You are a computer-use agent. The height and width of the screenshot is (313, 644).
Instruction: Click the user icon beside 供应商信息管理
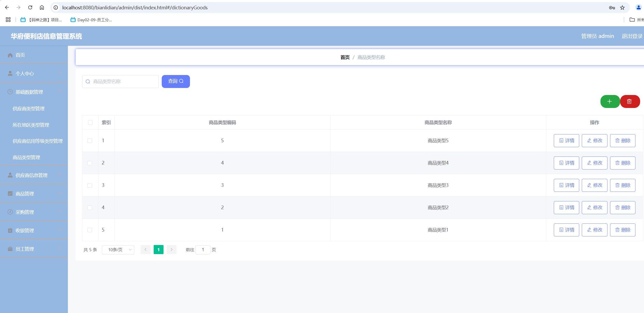[x=10, y=175]
